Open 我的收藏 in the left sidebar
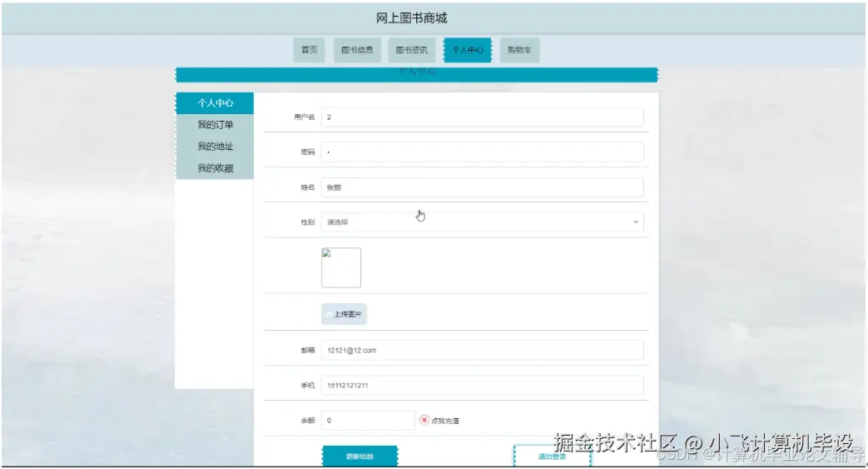The height and width of the screenshot is (469, 868). 215,168
